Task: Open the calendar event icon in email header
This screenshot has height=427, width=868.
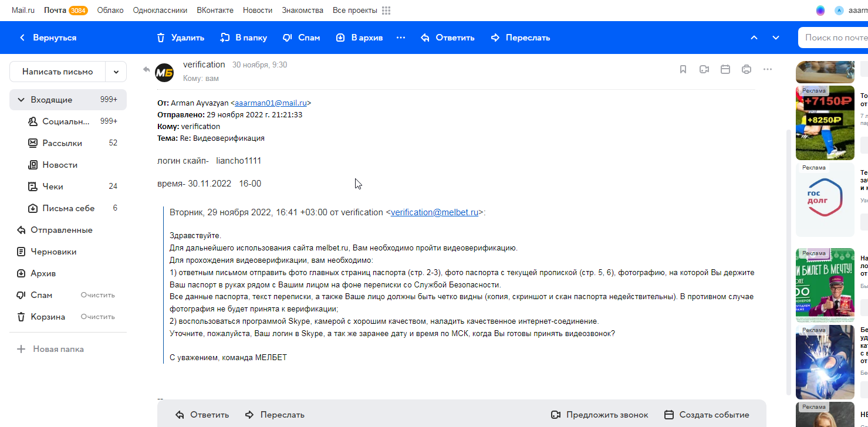Action: click(x=725, y=69)
